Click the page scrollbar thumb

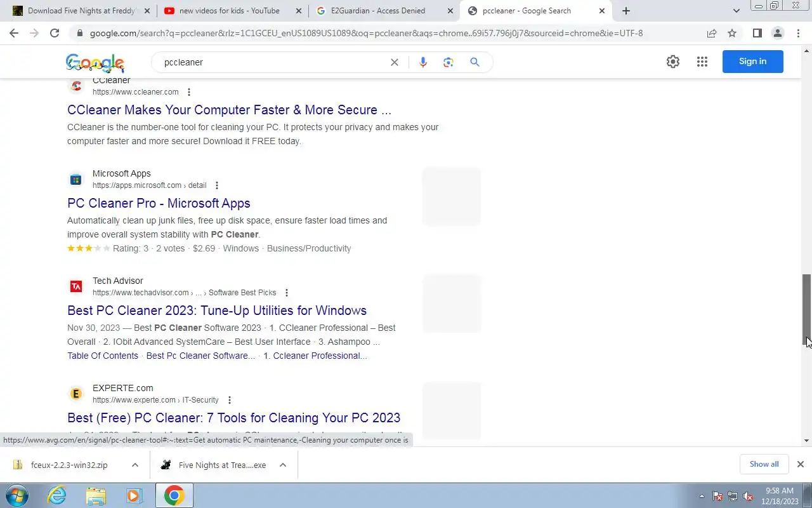coord(807,311)
